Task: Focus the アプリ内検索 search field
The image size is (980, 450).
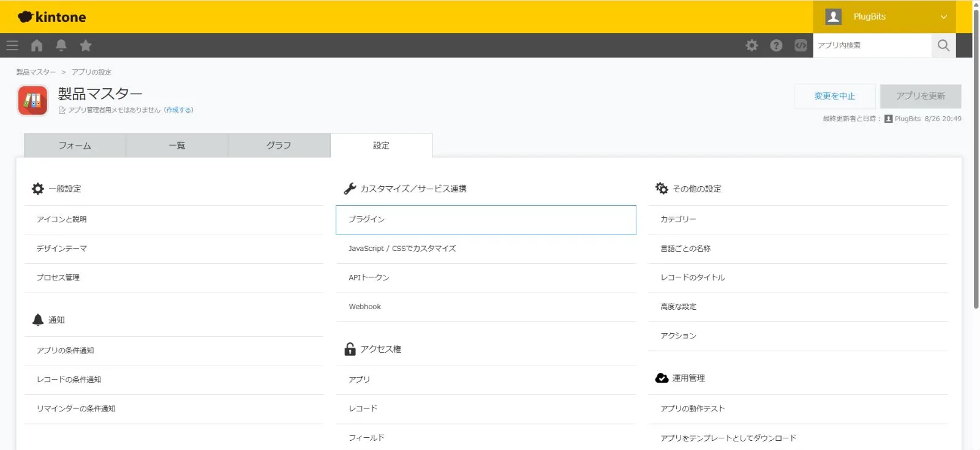Action: 872,45
